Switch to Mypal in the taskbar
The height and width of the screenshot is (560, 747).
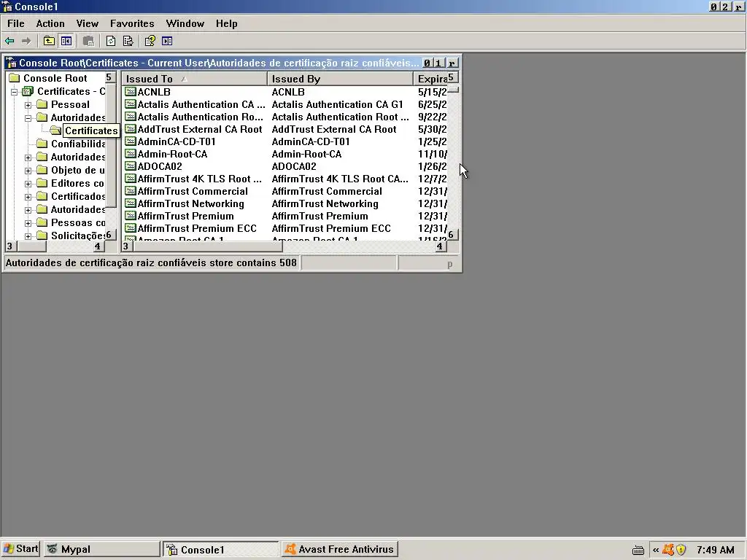click(x=102, y=549)
